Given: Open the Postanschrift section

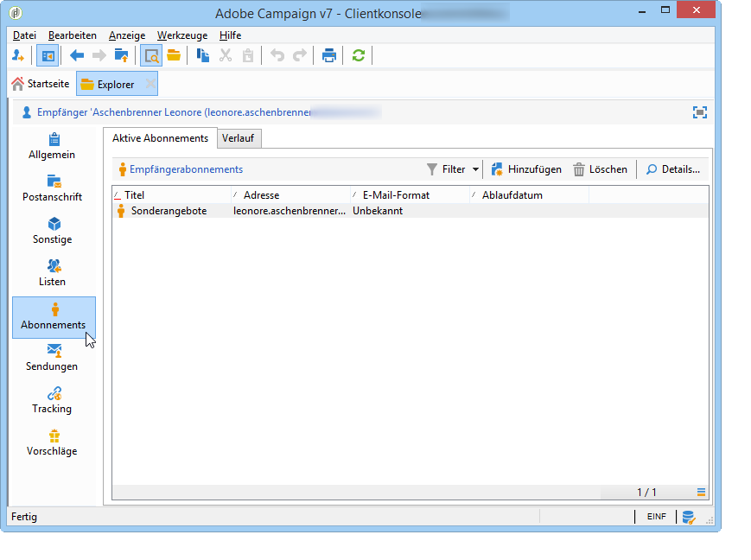Looking at the screenshot, I should [52, 188].
